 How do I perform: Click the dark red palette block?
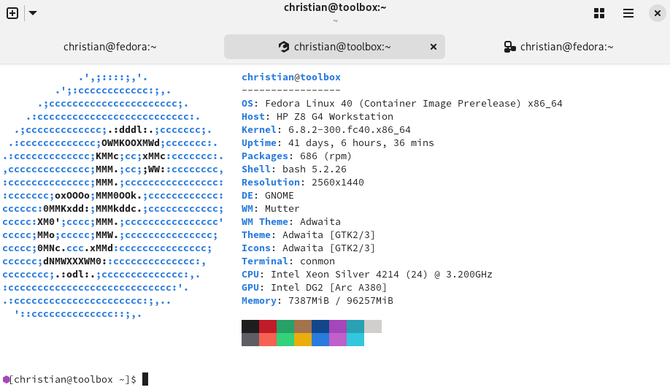pos(268,326)
